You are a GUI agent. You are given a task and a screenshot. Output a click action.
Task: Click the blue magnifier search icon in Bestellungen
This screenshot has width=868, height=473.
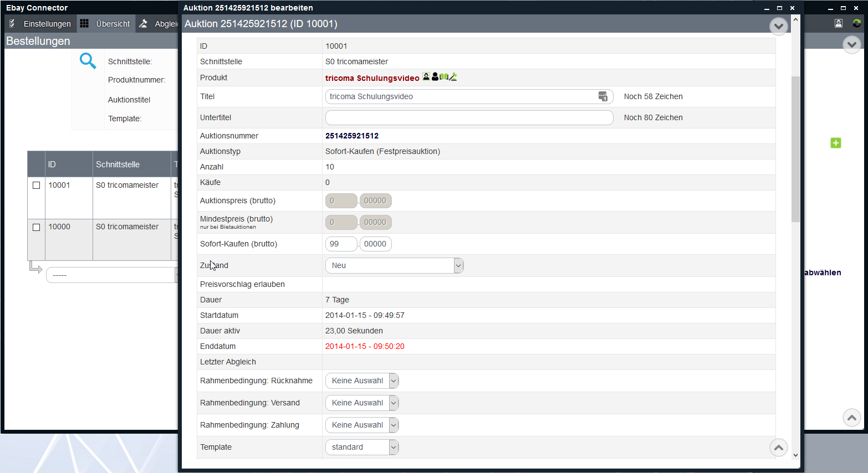pos(88,61)
